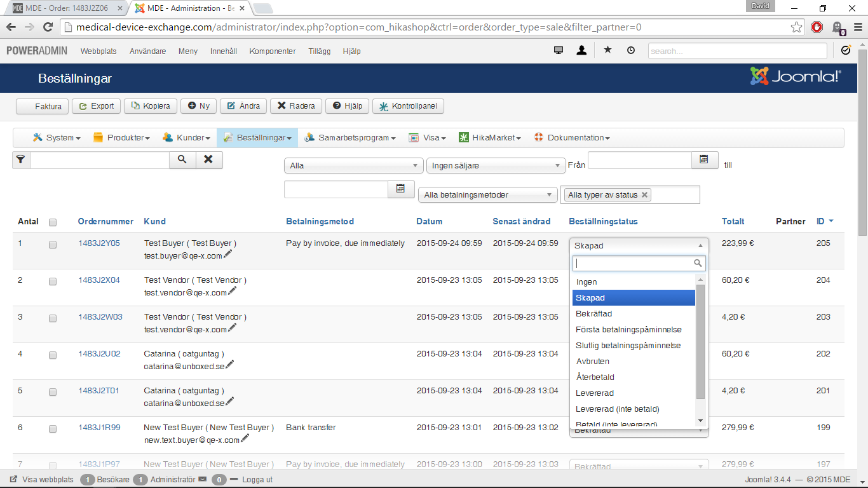The image size is (868, 488).
Task: Click the pencil icon next to new.text.buyer@qe-x.com
Action: [245, 438]
